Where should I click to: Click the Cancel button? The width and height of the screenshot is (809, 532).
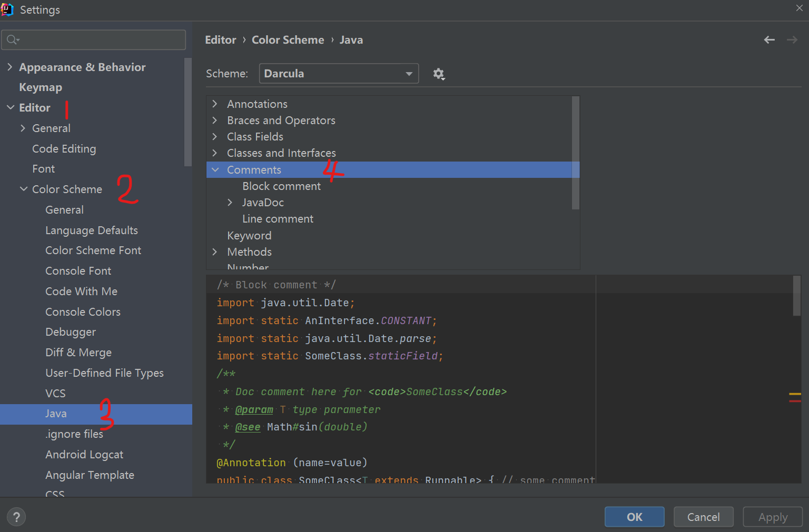point(704,517)
